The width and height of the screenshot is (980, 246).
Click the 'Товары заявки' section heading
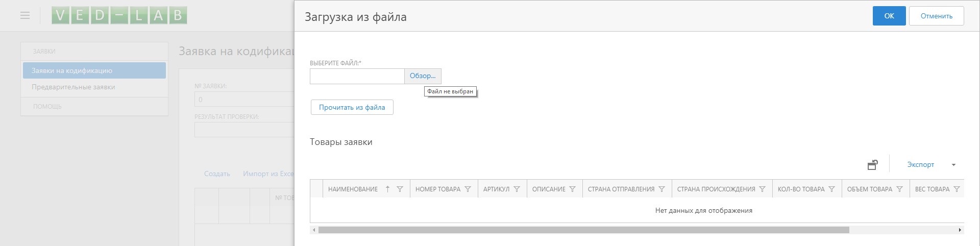[x=341, y=142]
